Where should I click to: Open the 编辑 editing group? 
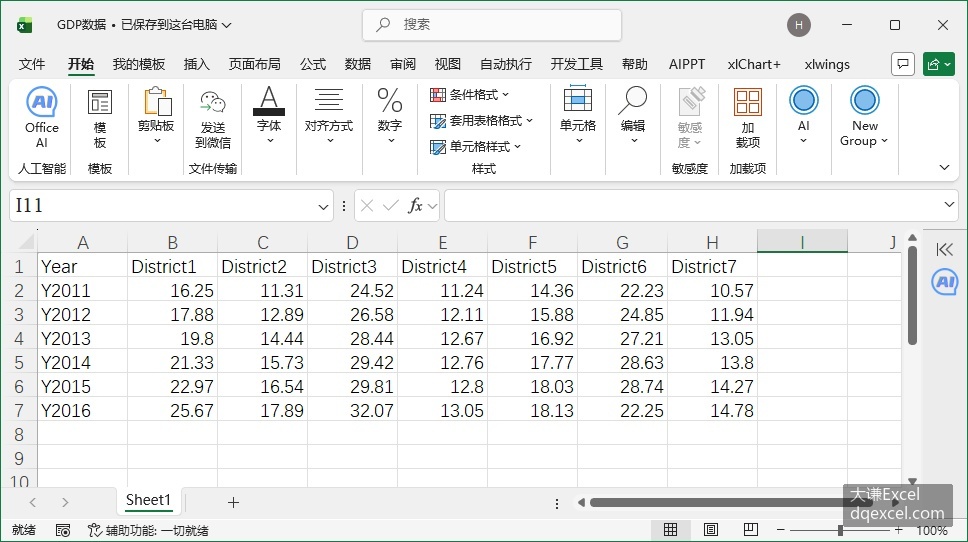633,116
